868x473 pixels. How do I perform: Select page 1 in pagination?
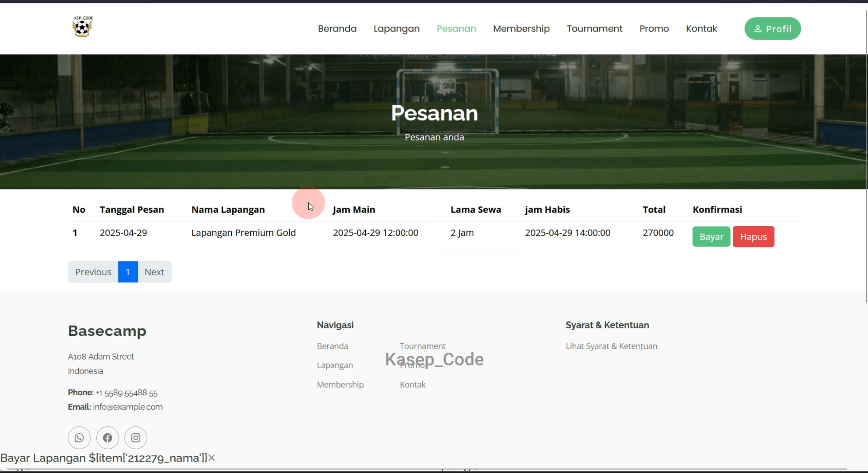(x=128, y=272)
